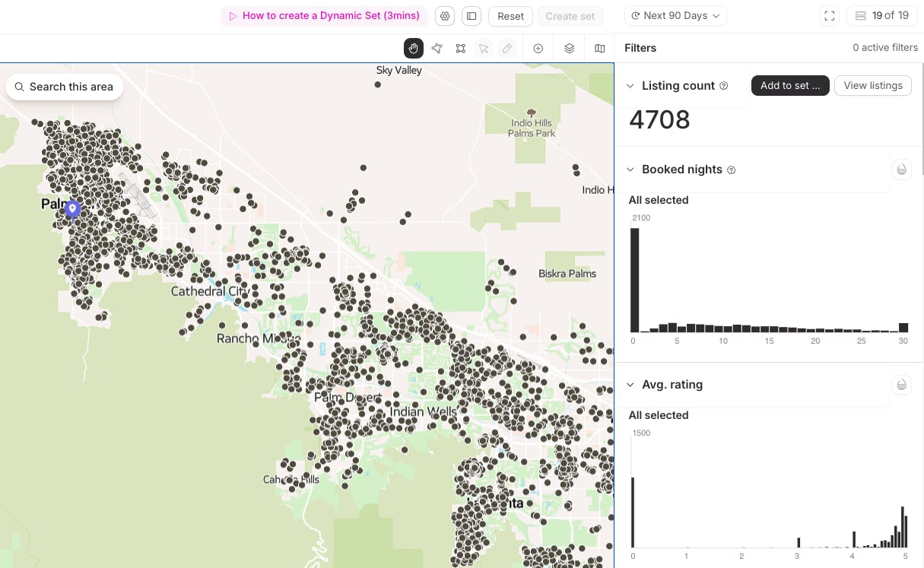Click the add point plus-circle tool

click(x=538, y=48)
